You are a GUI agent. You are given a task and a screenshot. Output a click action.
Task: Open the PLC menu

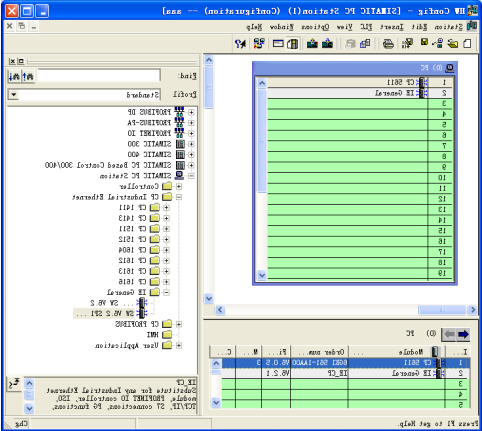pyautogui.click(x=366, y=27)
